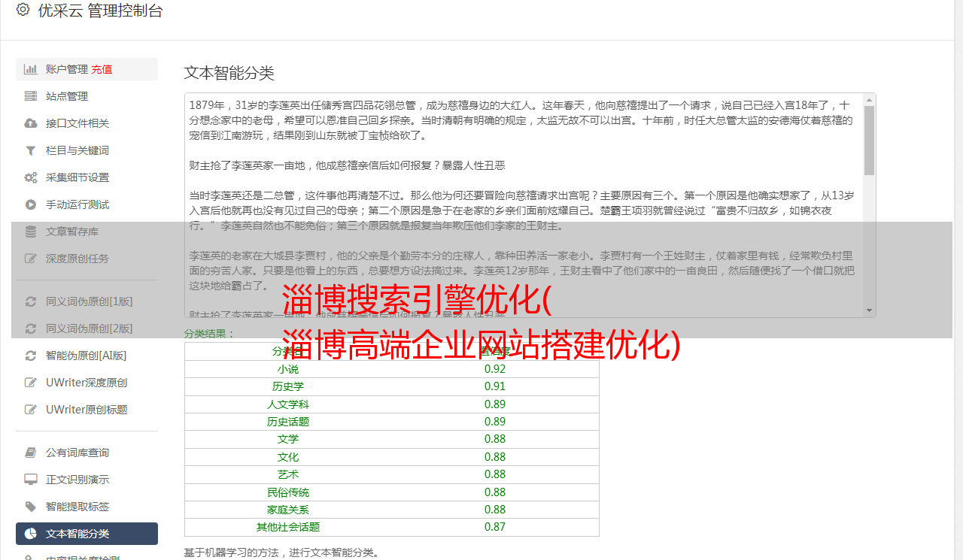Select the 小说 category cell
Screen dimensions: 963x560
(x=288, y=369)
